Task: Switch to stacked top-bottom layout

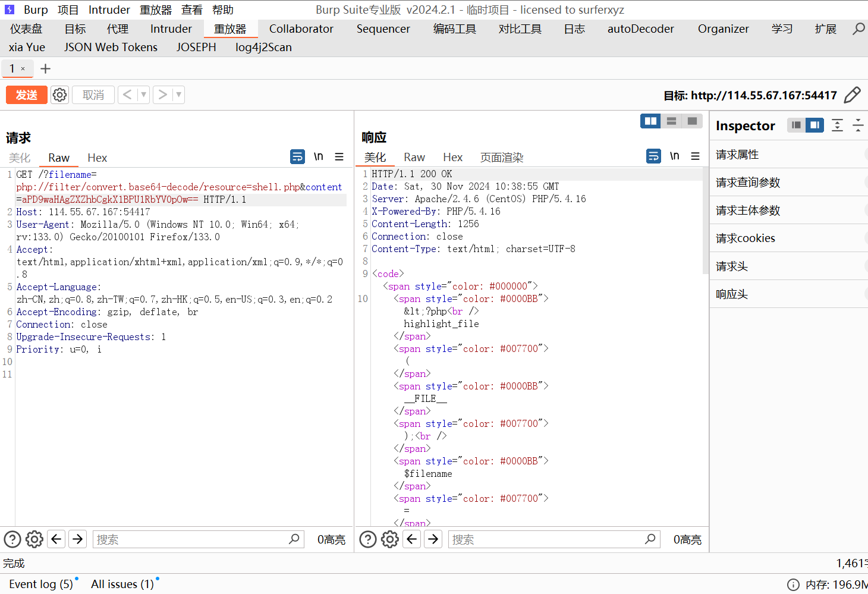Action: coord(672,121)
